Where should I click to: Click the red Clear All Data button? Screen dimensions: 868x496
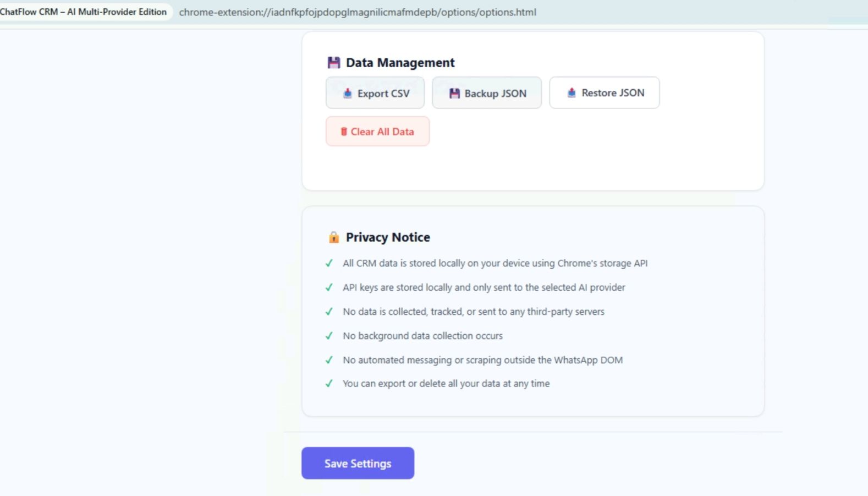[x=377, y=132]
